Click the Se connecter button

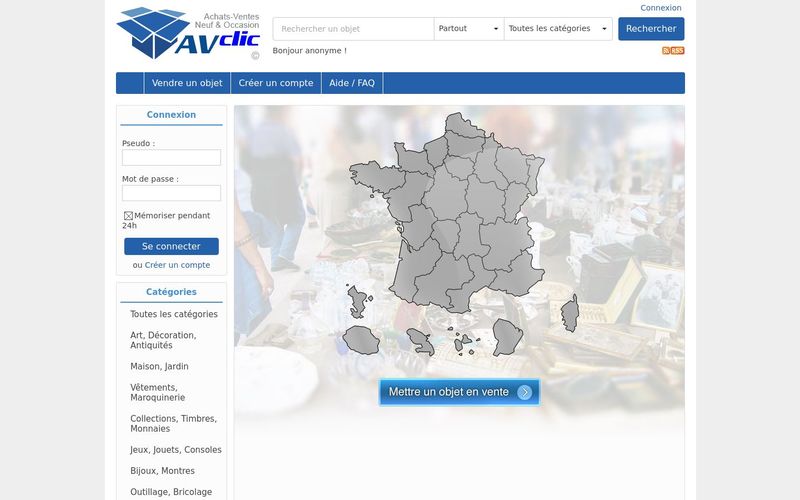coord(171,246)
